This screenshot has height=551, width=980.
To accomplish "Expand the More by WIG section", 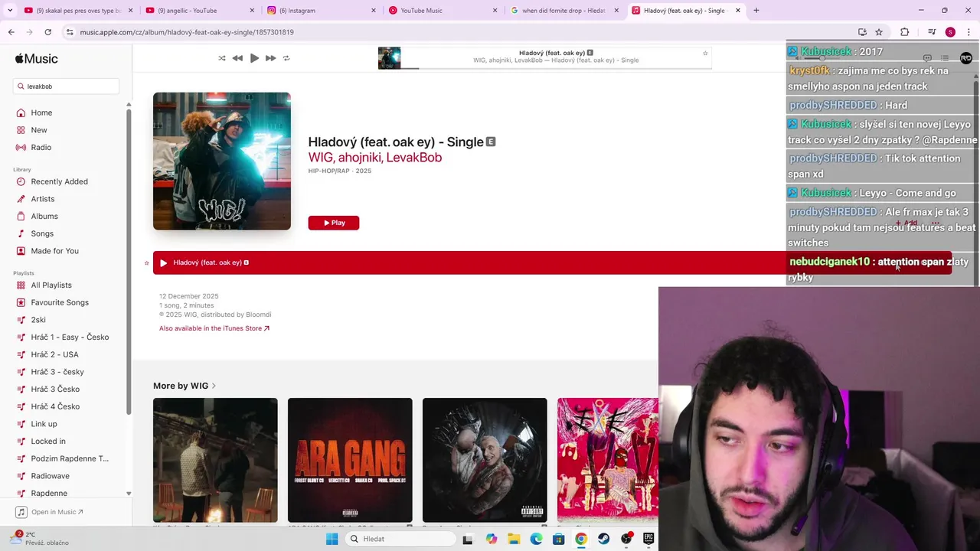I will point(185,386).
